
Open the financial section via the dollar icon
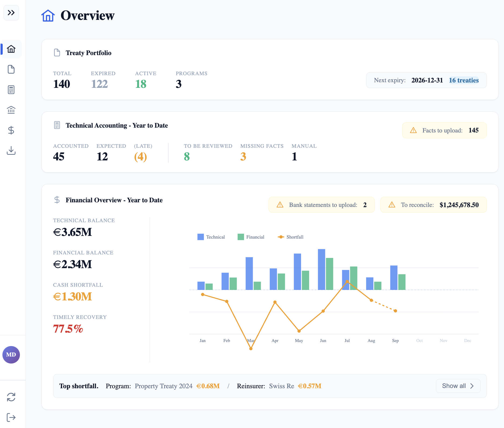tap(11, 130)
